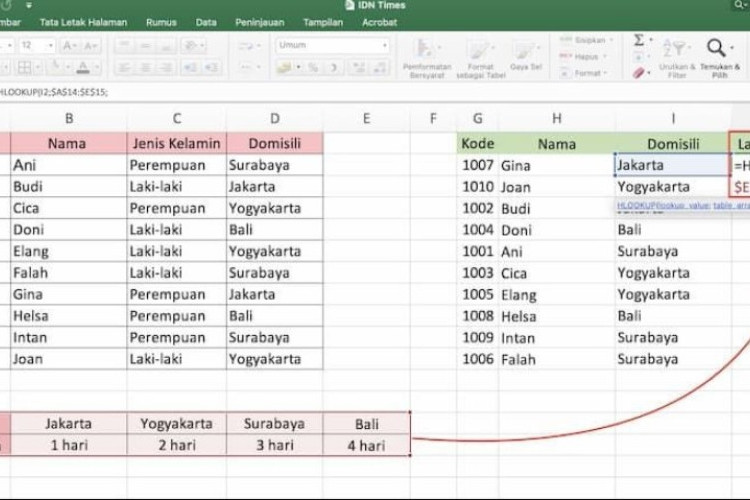Viewport: 750px width, 500px height.
Task: Align text to top of cell
Action: tap(124, 45)
